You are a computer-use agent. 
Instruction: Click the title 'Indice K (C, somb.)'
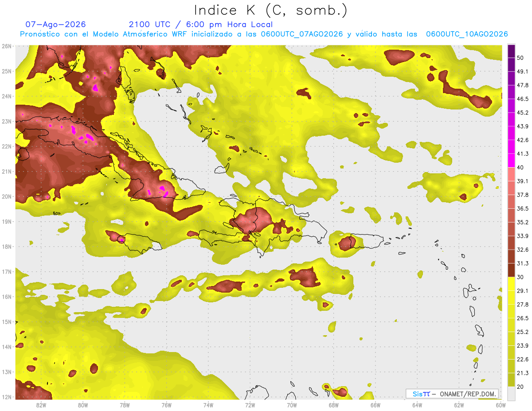pyautogui.click(x=270, y=10)
